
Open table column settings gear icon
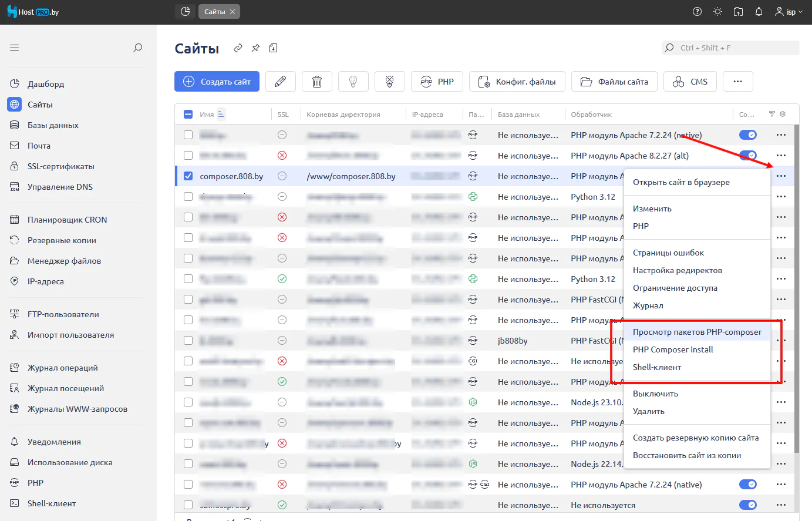[783, 114]
